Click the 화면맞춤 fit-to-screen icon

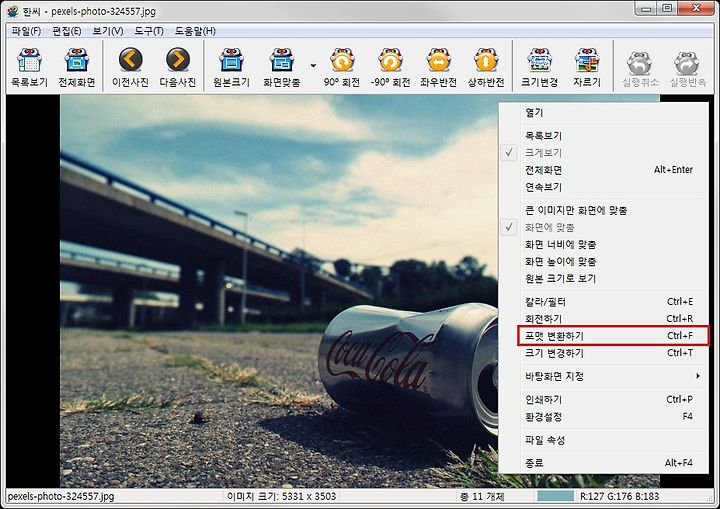point(281,67)
